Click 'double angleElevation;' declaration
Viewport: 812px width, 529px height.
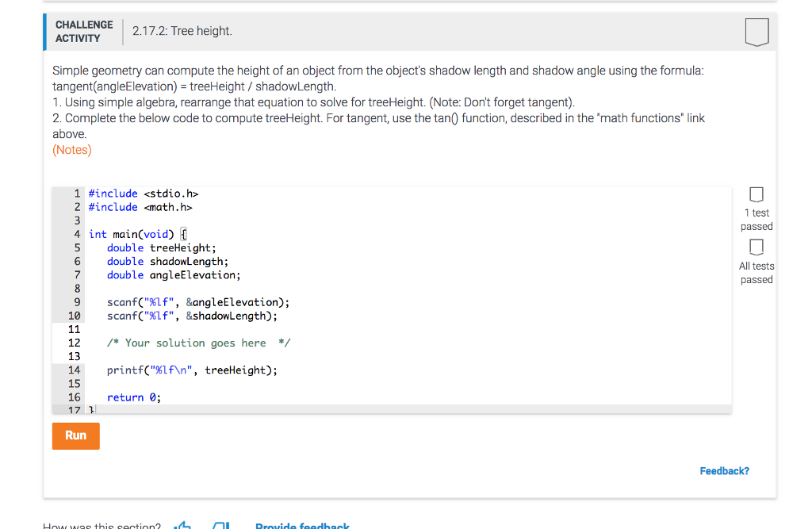174,275
